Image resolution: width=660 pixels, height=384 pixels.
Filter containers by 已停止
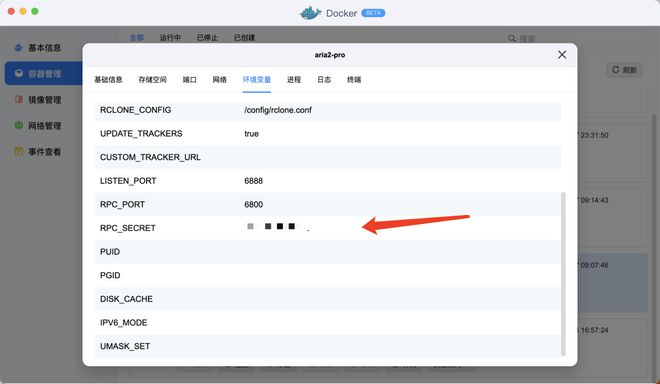[x=207, y=37]
